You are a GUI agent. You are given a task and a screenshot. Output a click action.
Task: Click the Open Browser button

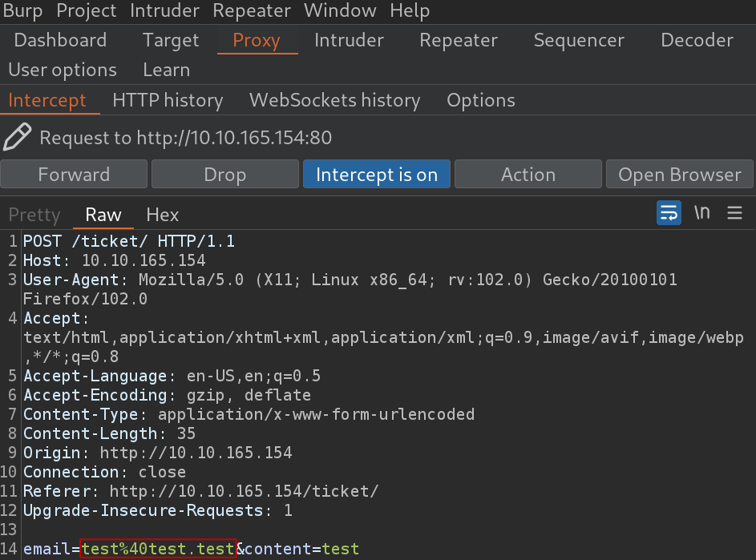click(679, 174)
